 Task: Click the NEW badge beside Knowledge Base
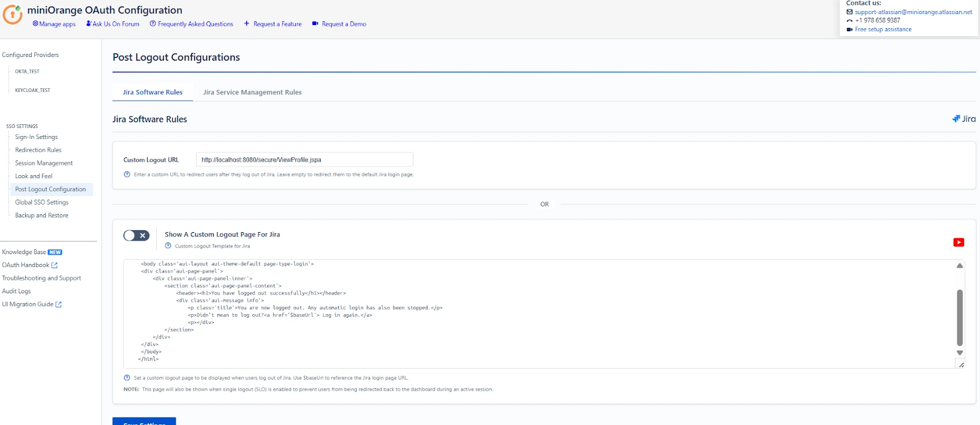tap(55, 252)
